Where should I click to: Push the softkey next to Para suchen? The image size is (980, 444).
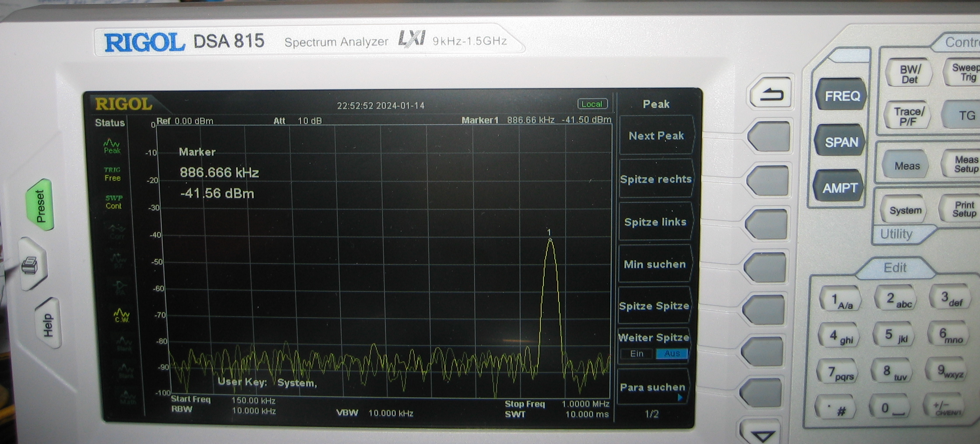click(x=761, y=392)
